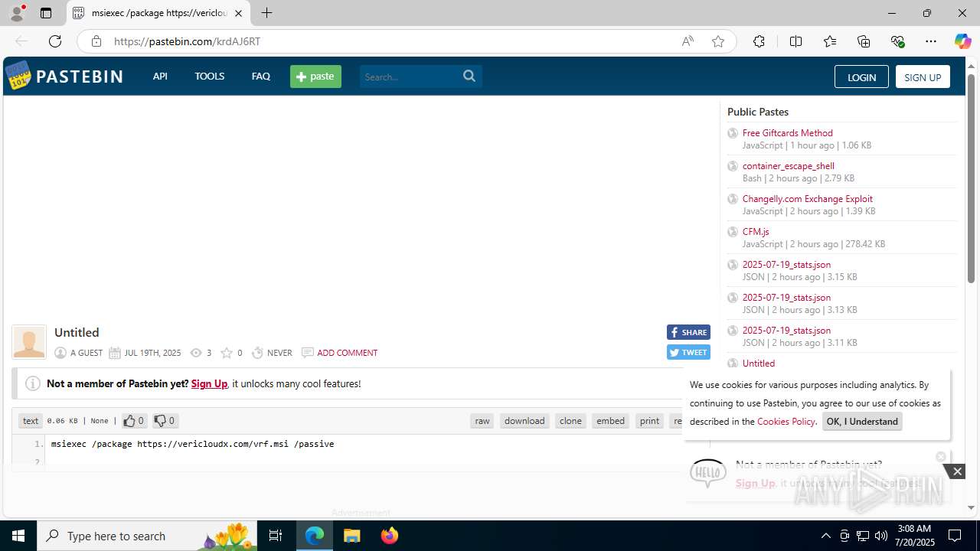Open FAQ menu item
The height and width of the screenshot is (551, 980).
pos(261,76)
